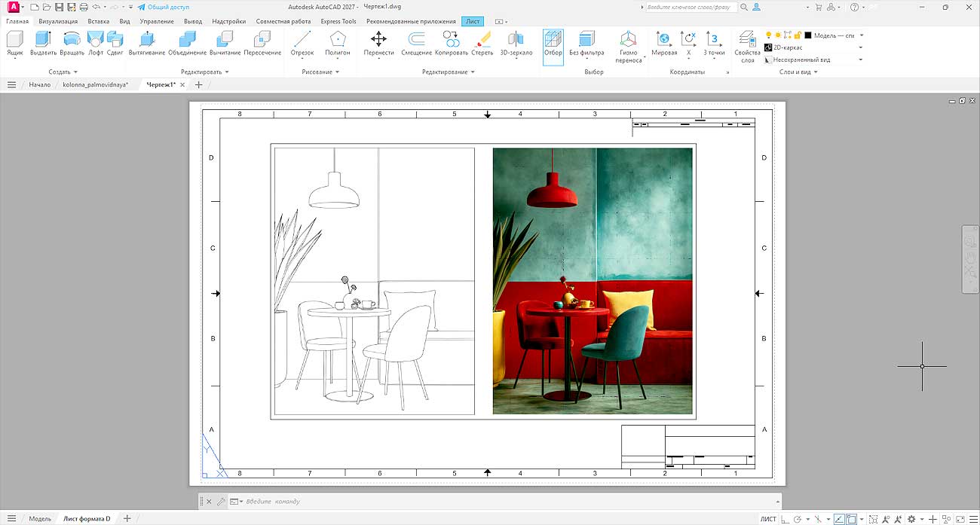The height and width of the screenshot is (525, 980).
Task: Apply the Пересечение intersect tool
Action: (x=262, y=44)
